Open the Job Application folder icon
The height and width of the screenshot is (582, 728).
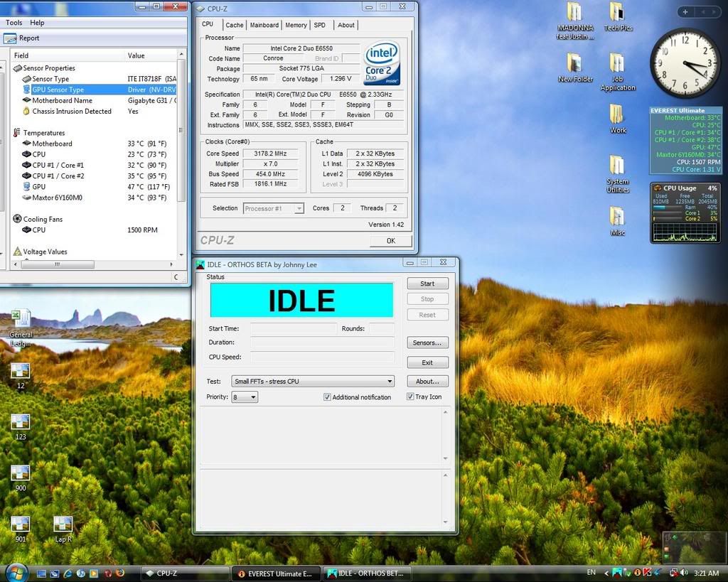[617, 64]
